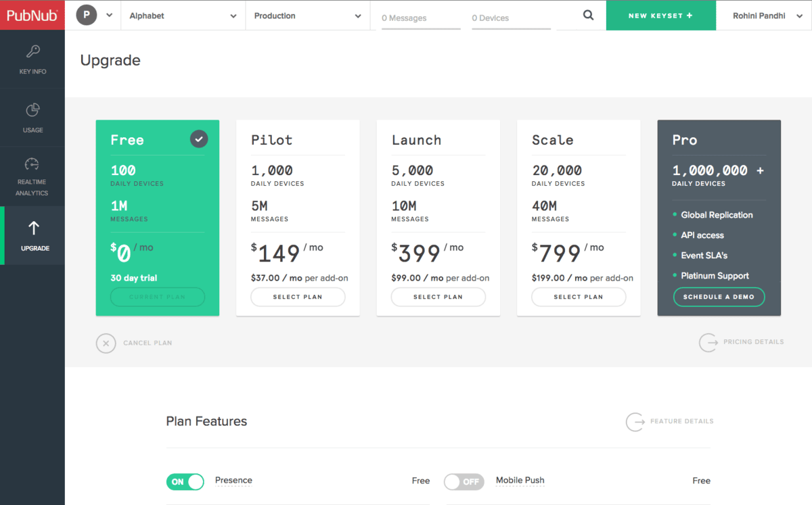Image resolution: width=812 pixels, height=505 pixels.
Task: Click the New Keyset button
Action: coord(660,16)
